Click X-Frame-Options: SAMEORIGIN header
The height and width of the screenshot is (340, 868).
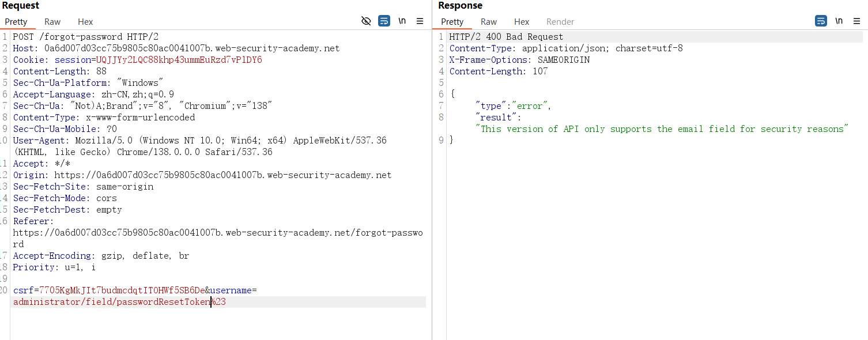click(x=520, y=60)
